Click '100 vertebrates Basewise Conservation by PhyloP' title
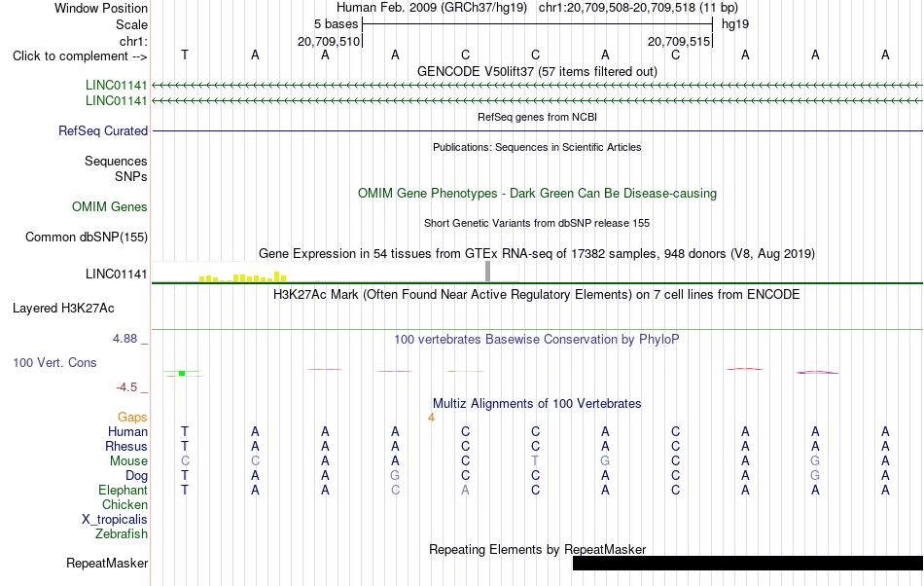 click(x=537, y=339)
